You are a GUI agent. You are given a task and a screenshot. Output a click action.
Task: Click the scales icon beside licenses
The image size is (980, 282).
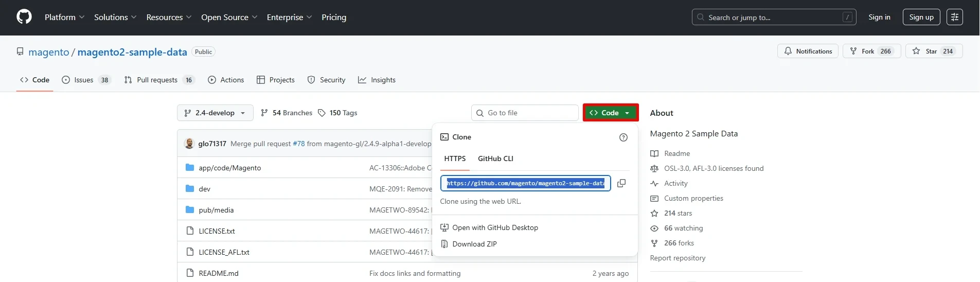(x=654, y=168)
